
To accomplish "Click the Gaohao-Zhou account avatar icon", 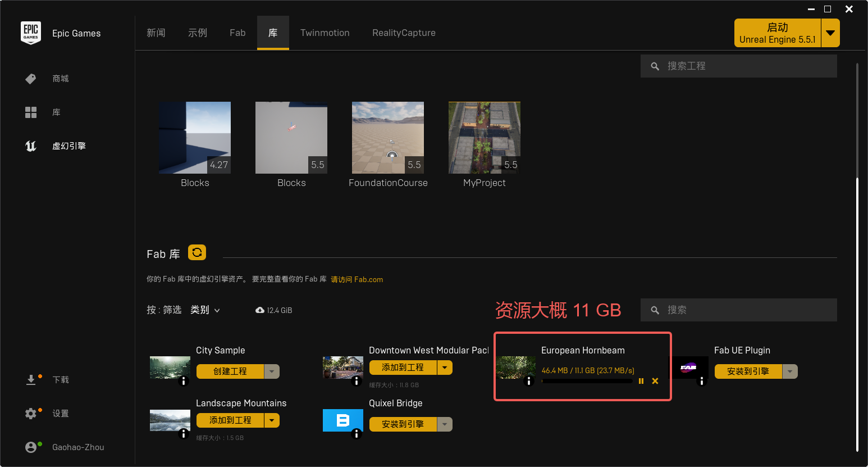I will (x=31, y=447).
